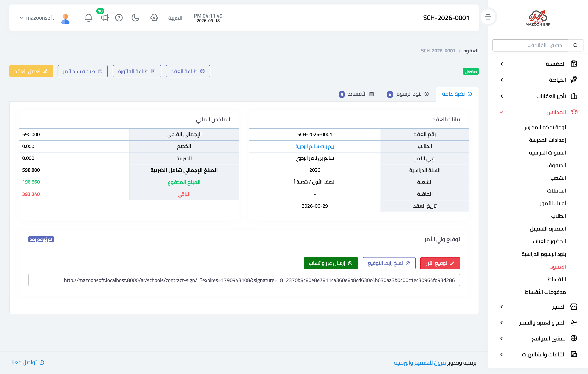Viewport: 588px width, 374px height.
Task: Open العقود sidebar menu item
Action: coord(558,267)
